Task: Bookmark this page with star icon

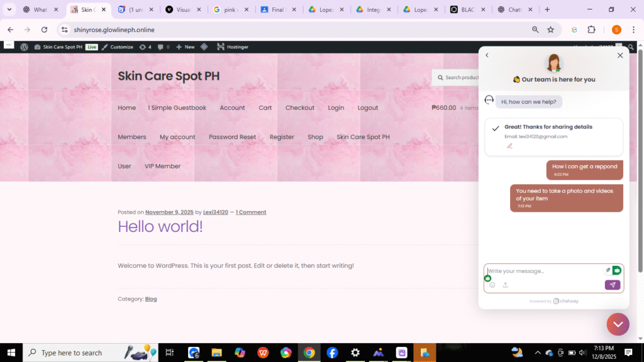Action: pyautogui.click(x=551, y=30)
